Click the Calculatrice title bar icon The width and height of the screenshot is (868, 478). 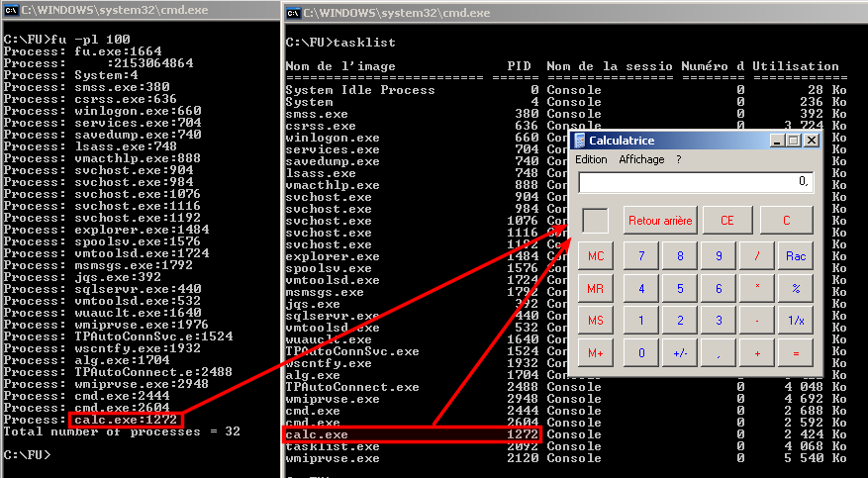point(579,141)
